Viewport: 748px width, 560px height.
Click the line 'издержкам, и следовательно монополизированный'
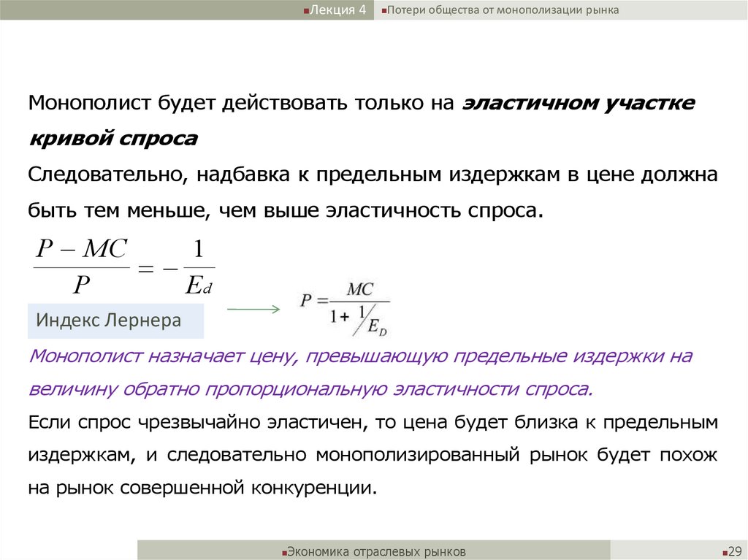coord(373,455)
